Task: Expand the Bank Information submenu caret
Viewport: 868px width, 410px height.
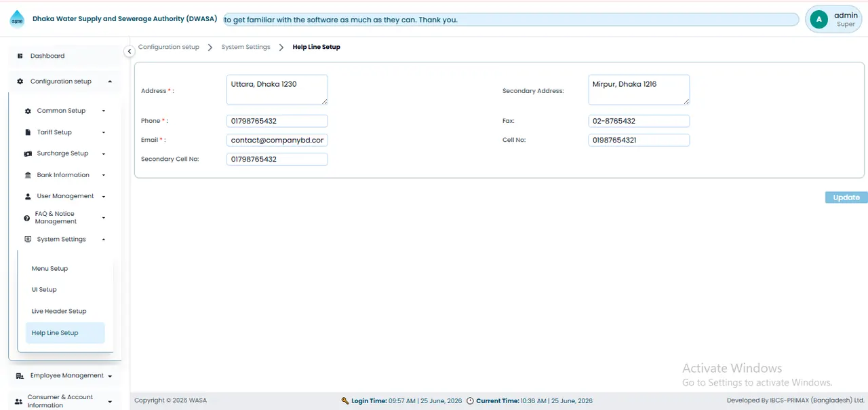Action: coord(104,175)
